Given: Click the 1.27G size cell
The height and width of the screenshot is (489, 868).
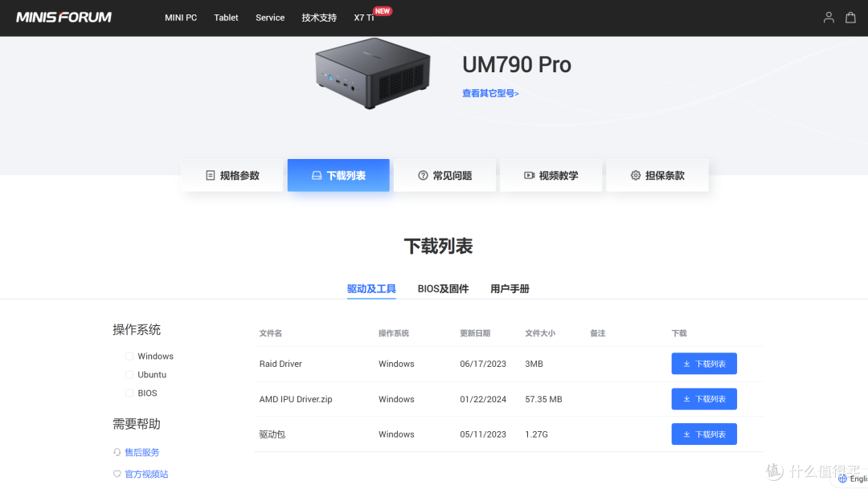Looking at the screenshot, I should coord(536,434).
